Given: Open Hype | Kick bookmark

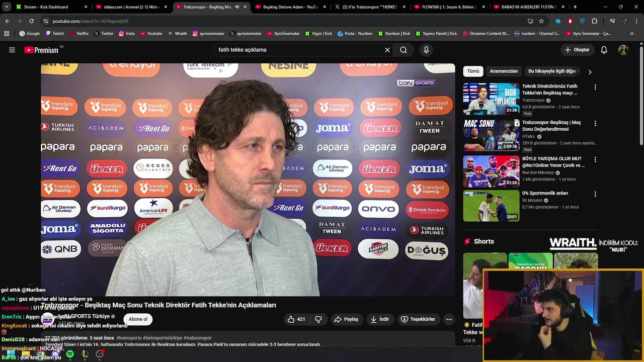Looking at the screenshot, I should tap(318, 34).
